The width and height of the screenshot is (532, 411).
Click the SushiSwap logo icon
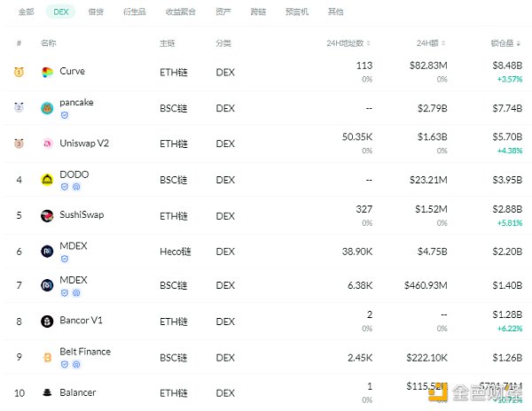coord(47,215)
